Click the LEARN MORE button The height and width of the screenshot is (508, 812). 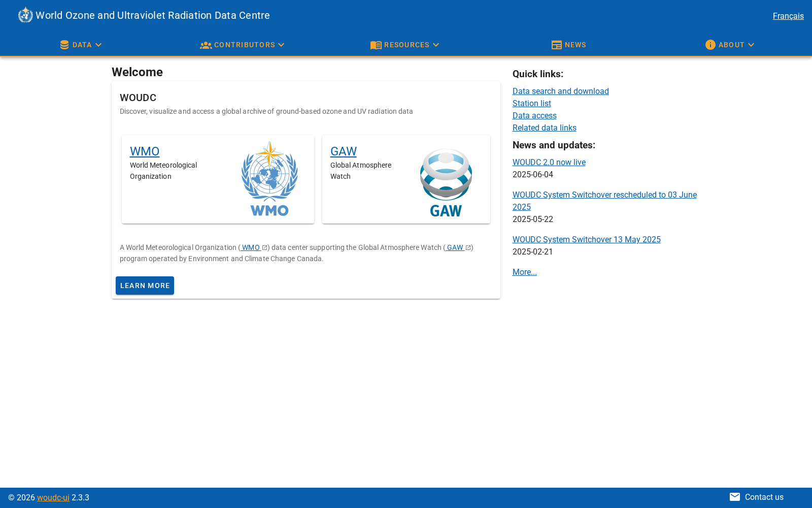tap(145, 285)
